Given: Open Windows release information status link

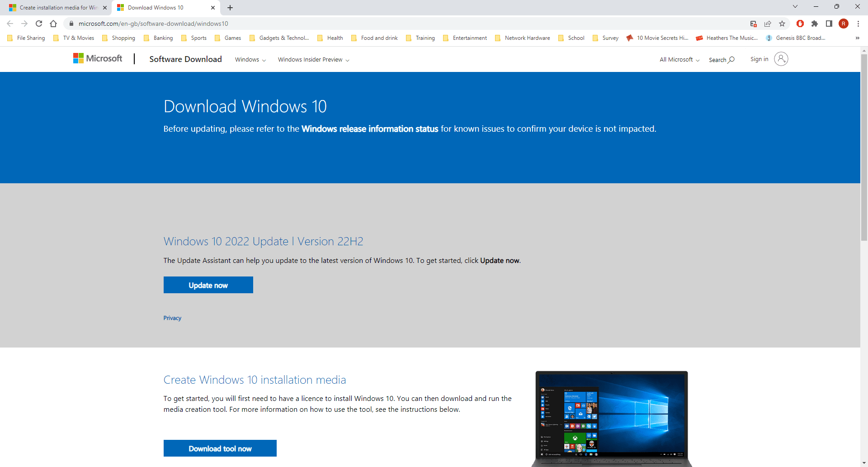Looking at the screenshot, I should point(370,129).
